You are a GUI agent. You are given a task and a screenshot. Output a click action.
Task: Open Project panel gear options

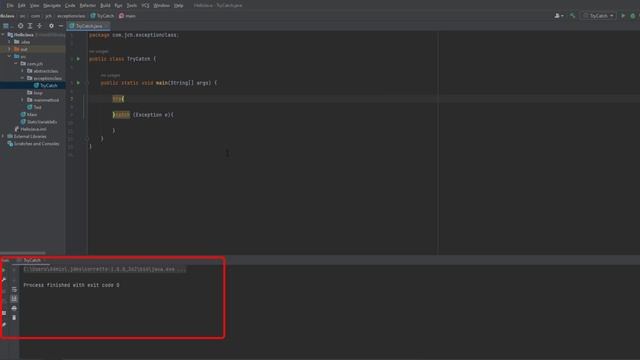click(x=51, y=26)
